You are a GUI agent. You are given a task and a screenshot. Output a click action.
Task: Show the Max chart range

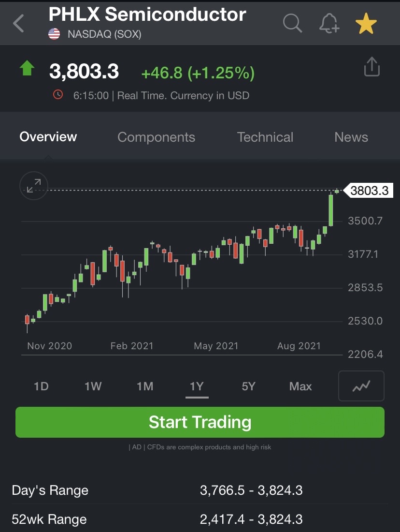pos(300,386)
